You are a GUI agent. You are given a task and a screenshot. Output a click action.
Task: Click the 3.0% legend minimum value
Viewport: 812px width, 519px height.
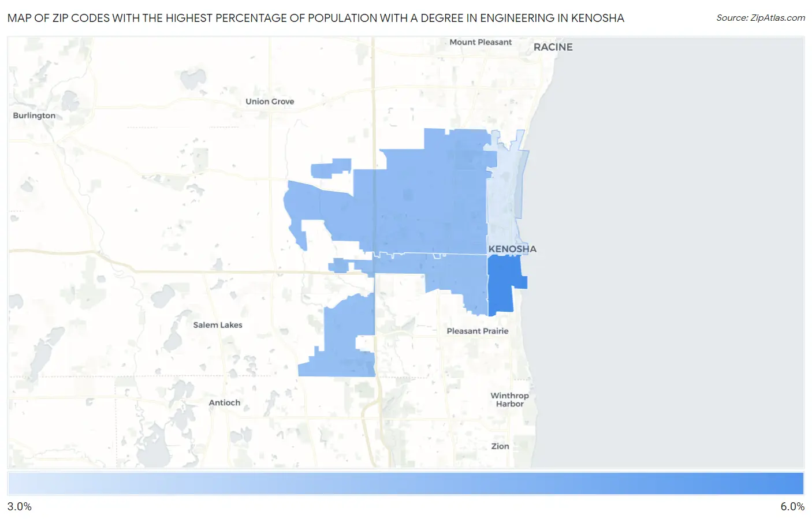click(20, 506)
